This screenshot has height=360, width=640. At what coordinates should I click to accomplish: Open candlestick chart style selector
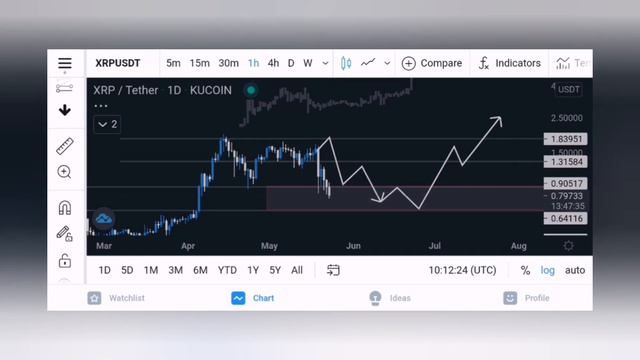tap(346, 63)
